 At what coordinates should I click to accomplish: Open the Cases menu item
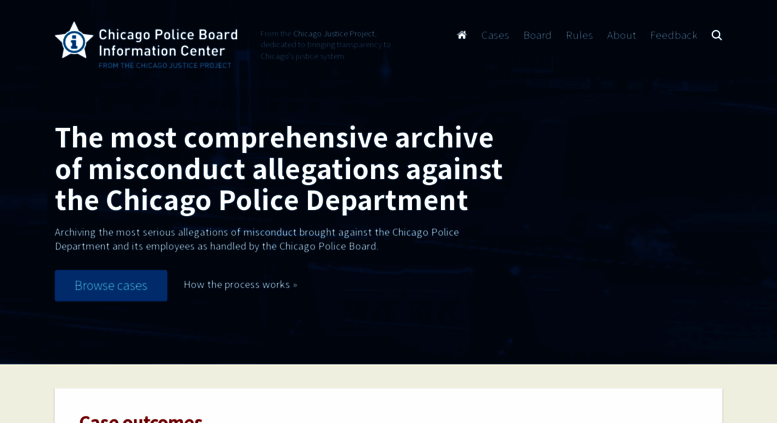(495, 35)
